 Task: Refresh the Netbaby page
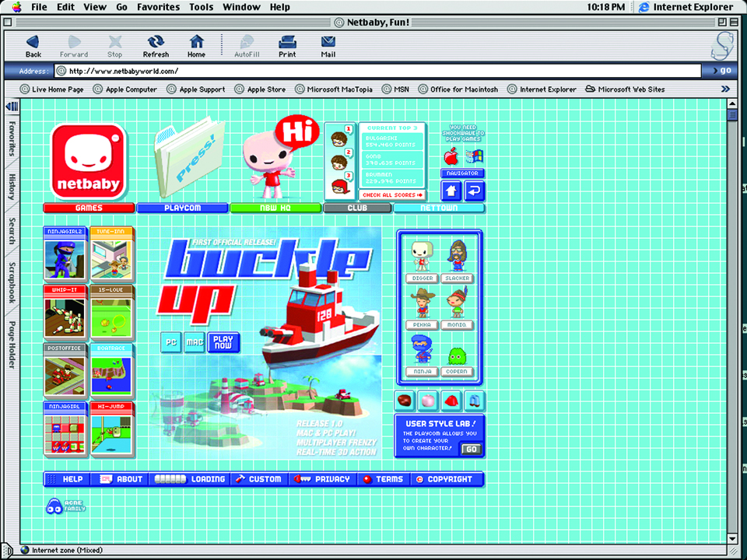click(156, 46)
